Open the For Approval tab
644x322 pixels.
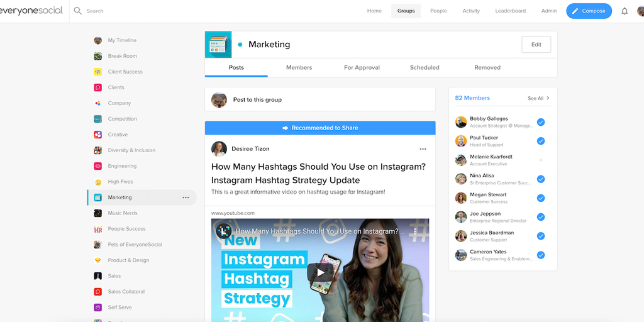(362, 67)
